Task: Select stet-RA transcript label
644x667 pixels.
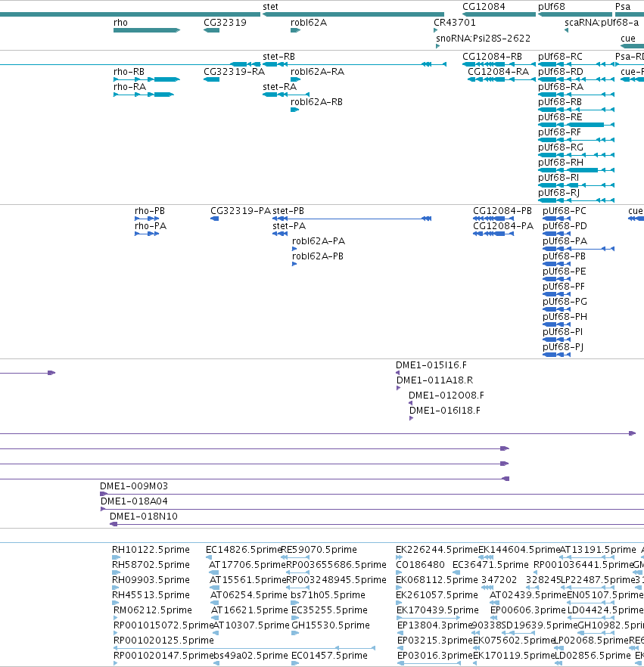Action: 280,87
